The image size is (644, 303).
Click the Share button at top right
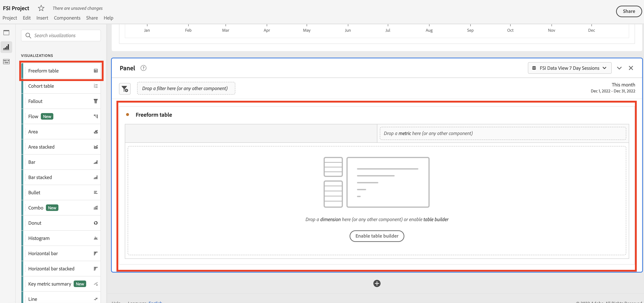point(629,11)
